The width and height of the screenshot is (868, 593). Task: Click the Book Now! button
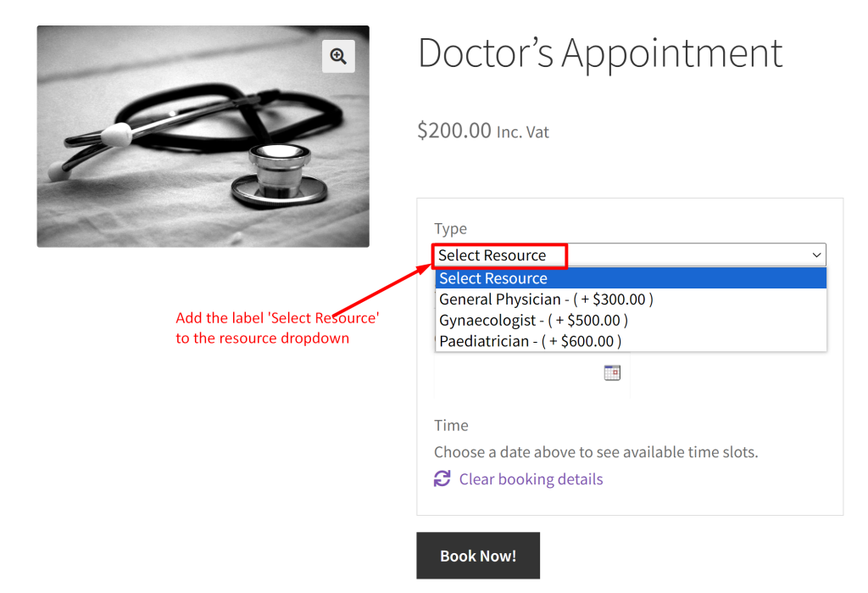tap(477, 555)
